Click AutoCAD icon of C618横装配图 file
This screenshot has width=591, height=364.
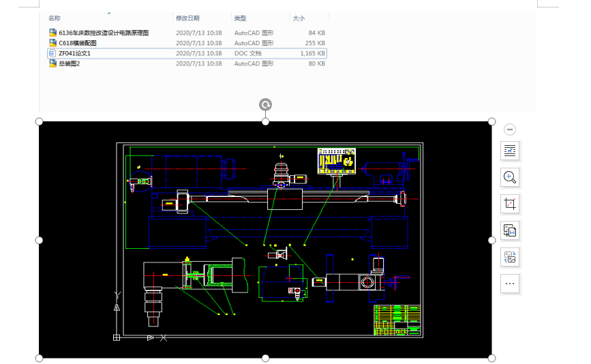coord(52,42)
